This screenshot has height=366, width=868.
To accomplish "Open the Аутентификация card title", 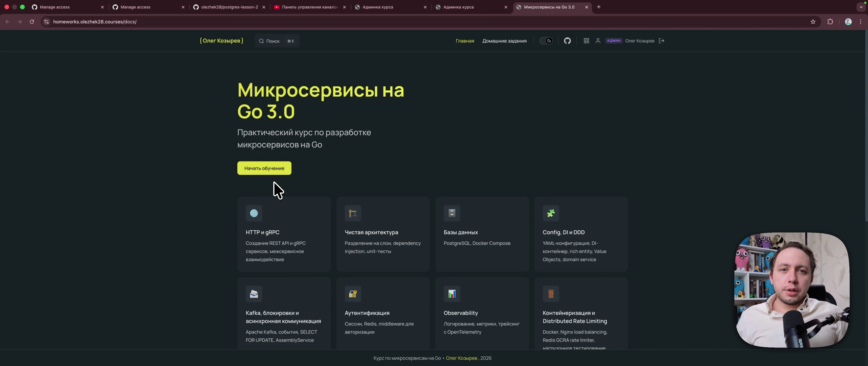I will pyautogui.click(x=367, y=313).
